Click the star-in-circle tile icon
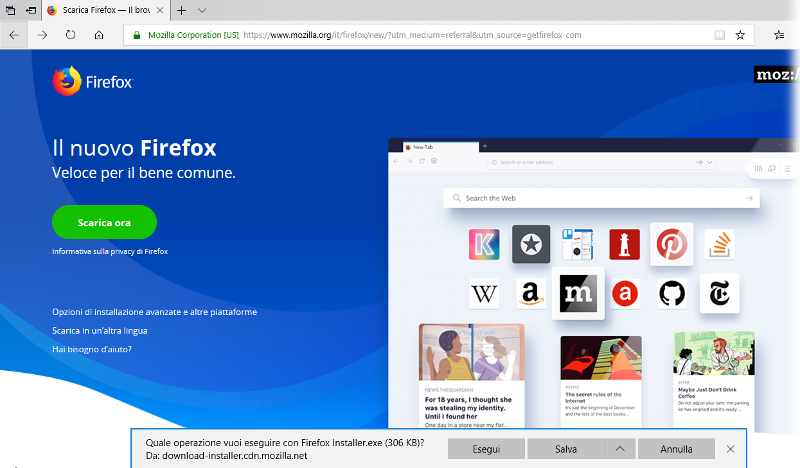Image resolution: width=800 pixels, height=468 pixels. [x=531, y=244]
